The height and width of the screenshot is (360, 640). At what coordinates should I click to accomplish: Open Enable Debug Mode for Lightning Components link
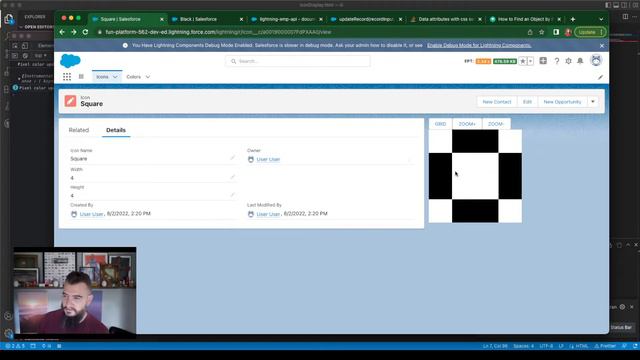(x=479, y=45)
